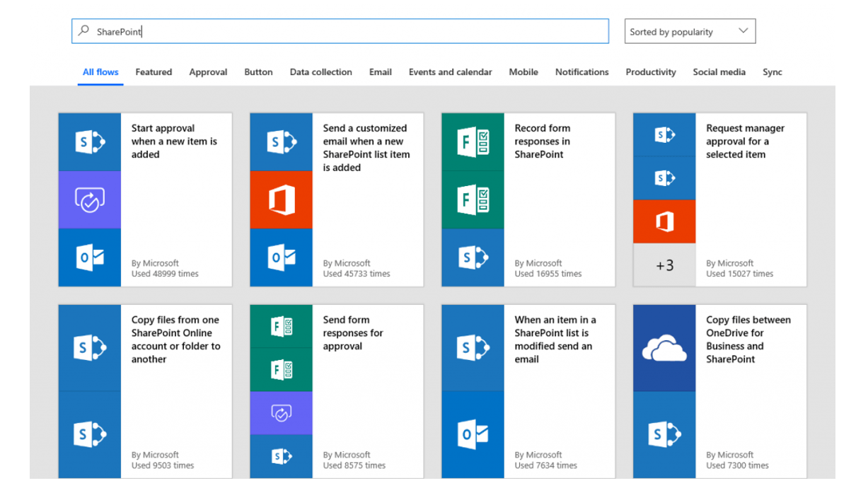This screenshot has height=500, width=868.
Task: Click lower SharePoint icon on 'Copy files from one SharePoint' card
Action: point(90,434)
